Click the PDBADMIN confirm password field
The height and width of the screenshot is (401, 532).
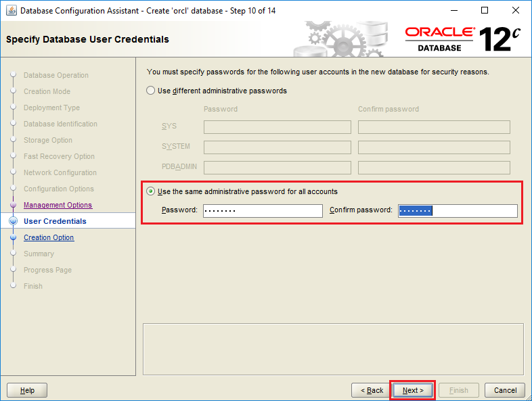pos(434,168)
